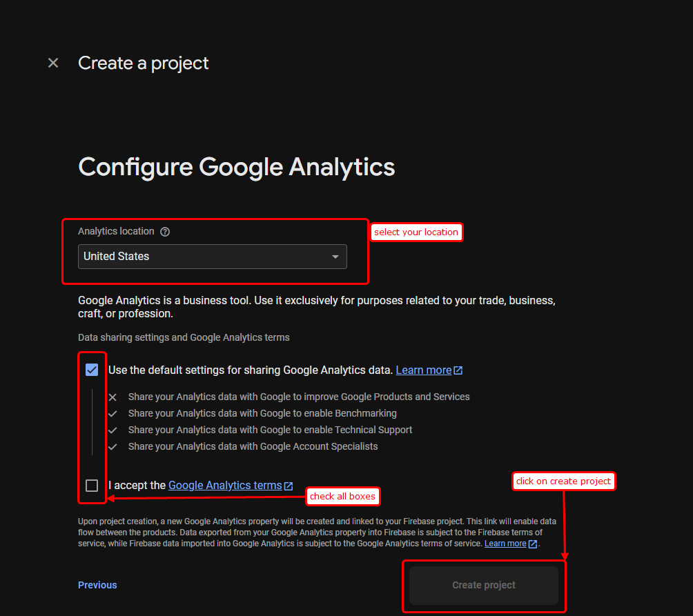Open the Analytics location help tooltip icon
This screenshot has width=693, height=616.
(x=165, y=231)
